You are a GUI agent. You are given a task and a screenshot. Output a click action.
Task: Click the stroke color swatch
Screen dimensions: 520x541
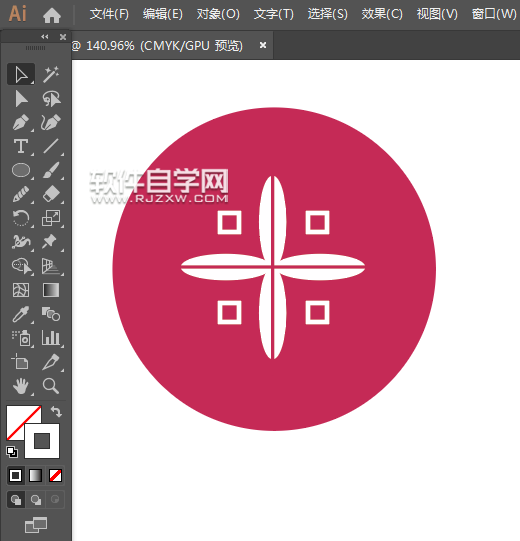click(42, 441)
